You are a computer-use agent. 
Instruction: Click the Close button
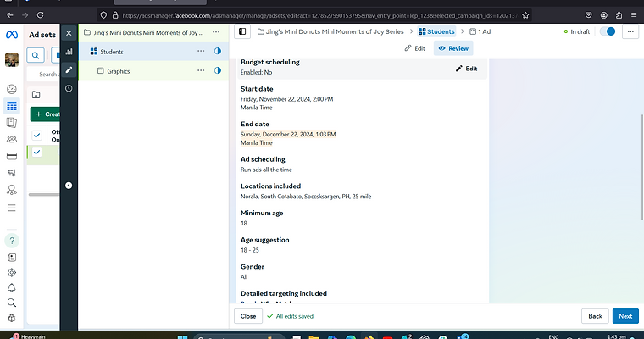248,316
